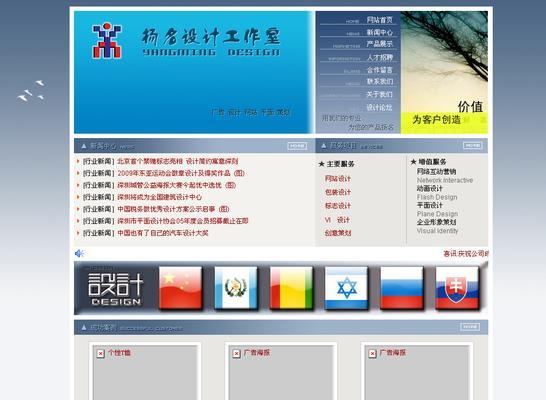This screenshot has width=546, height=400.
Task: Click broken image icon on right 广告海报 card
Action: [x=372, y=353]
